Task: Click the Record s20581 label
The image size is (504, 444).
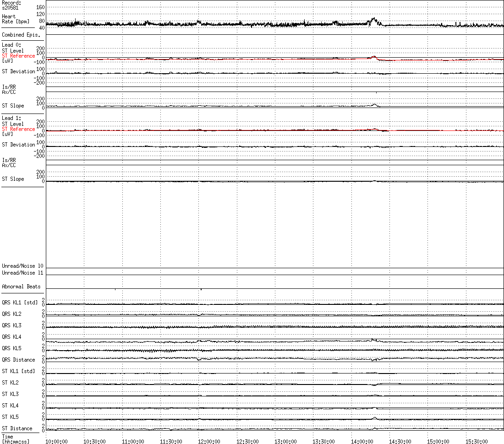Action: [11, 5]
